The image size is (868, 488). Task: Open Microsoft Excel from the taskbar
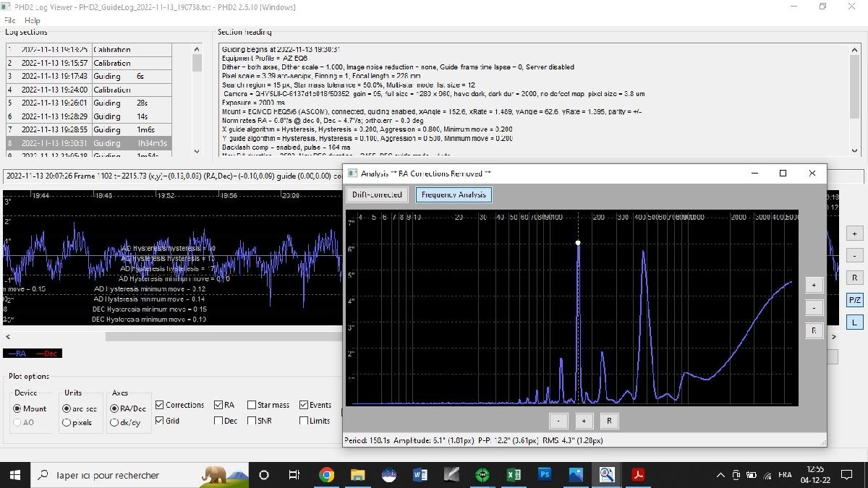pyautogui.click(x=514, y=475)
